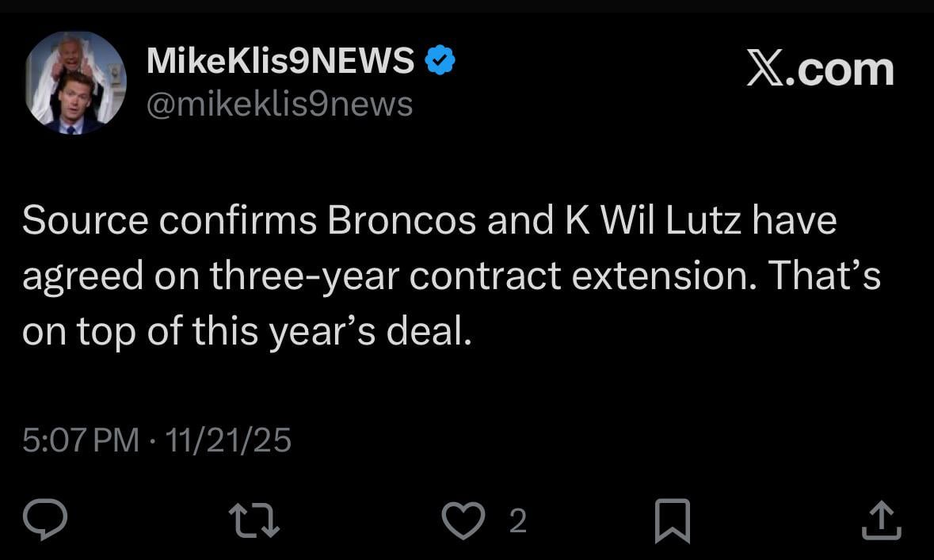Open MikeKlis9NEWS profile picture
This screenshot has width=934, height=560.
coord(74,82)
